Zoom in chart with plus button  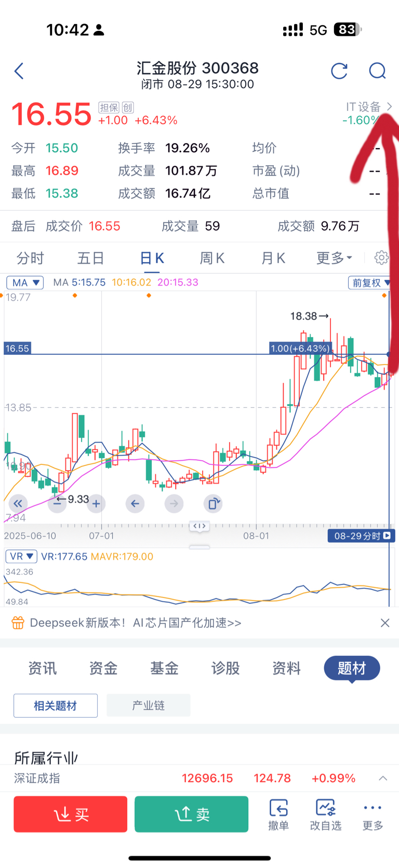click(96, 503)
